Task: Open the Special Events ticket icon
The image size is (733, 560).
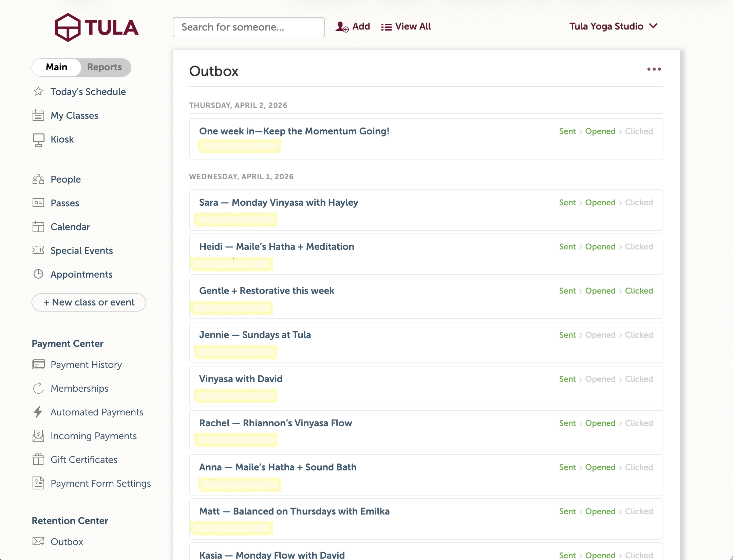Action: point(38,250)
